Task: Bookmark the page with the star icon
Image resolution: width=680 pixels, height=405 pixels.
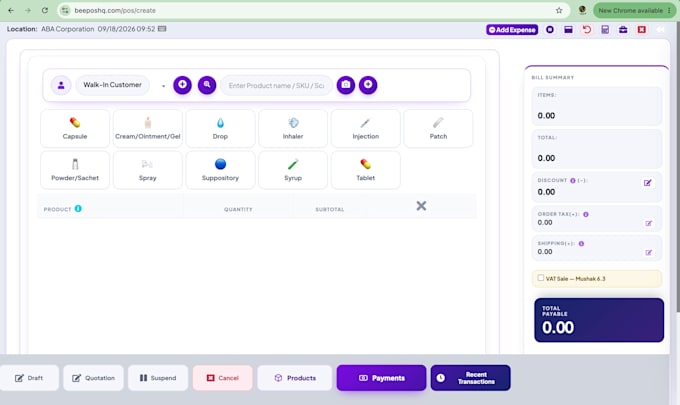Action: [559, 10]
